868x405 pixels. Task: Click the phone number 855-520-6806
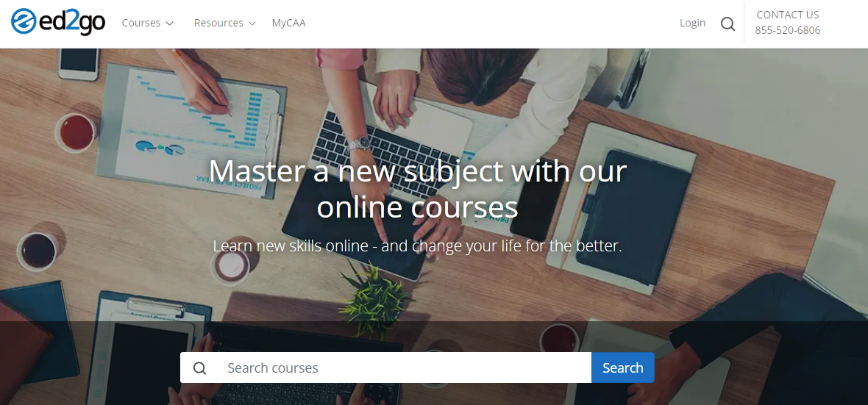[788, 30]
